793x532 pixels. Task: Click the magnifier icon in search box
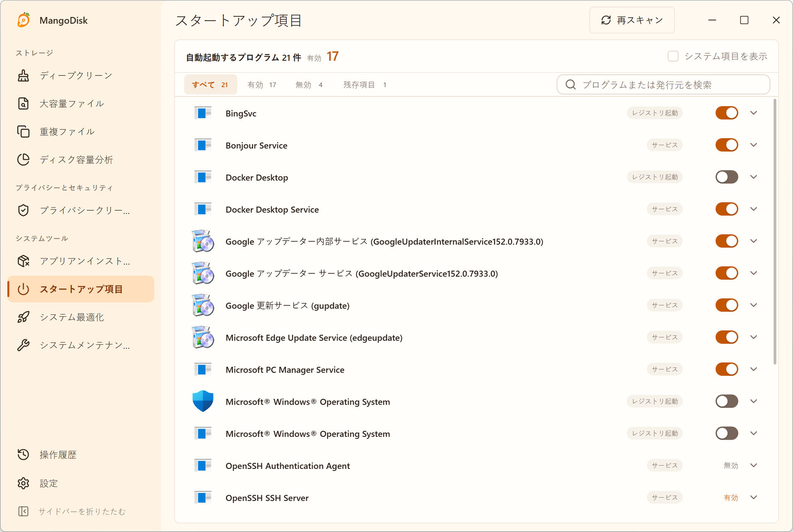tap(570, 84)
